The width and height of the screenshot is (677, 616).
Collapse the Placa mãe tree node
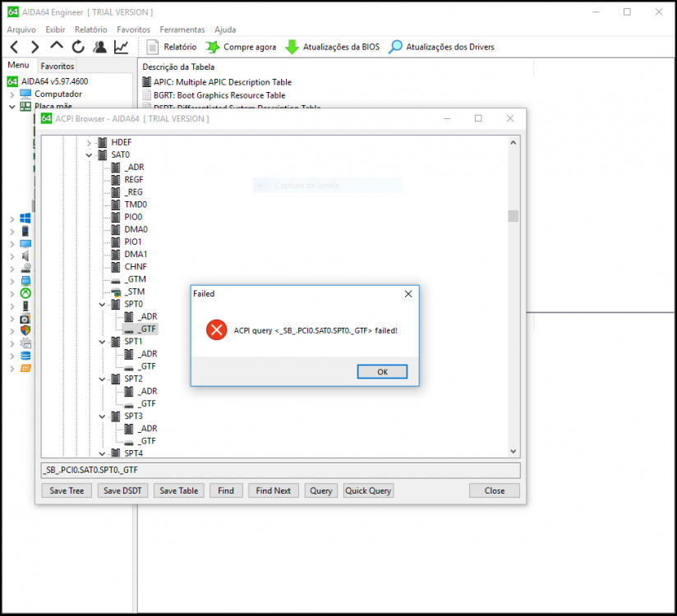pyautogui.click(x=12, y=107)
